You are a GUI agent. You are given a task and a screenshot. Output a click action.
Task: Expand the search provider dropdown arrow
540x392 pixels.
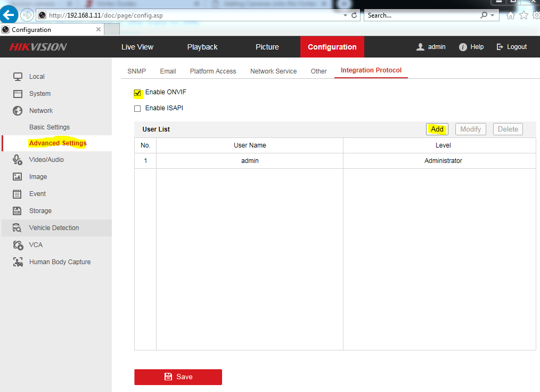tap(492, 15)
